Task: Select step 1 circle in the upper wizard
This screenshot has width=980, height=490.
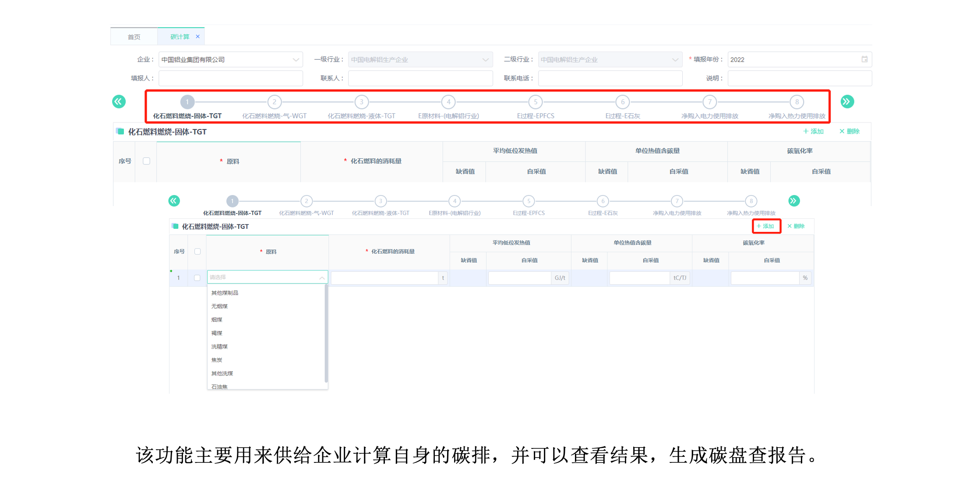Action: coord(187,102)
